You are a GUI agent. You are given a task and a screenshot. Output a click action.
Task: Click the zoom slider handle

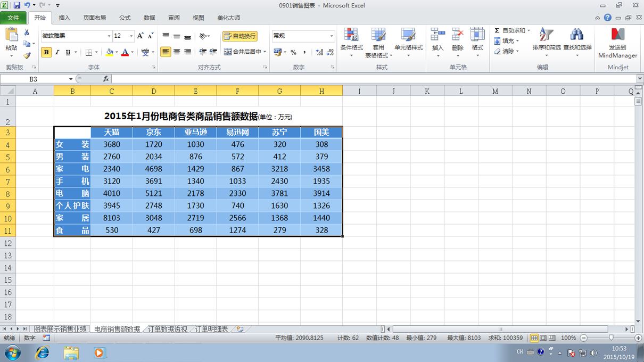point(611,338)
